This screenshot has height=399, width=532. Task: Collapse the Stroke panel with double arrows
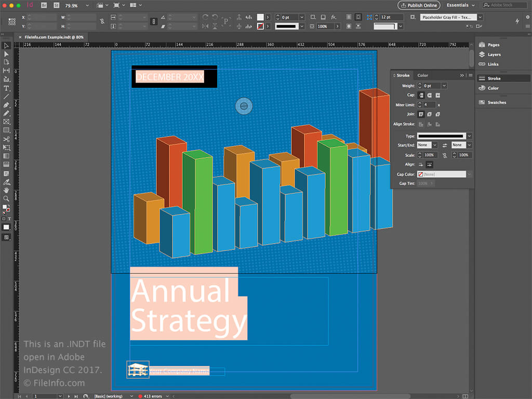(x=462, y=75)
